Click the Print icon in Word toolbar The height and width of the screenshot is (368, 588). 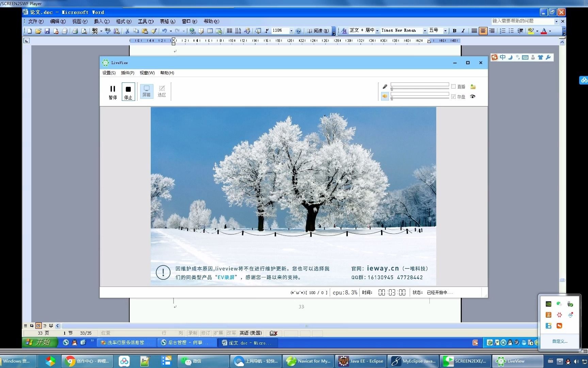75,31
